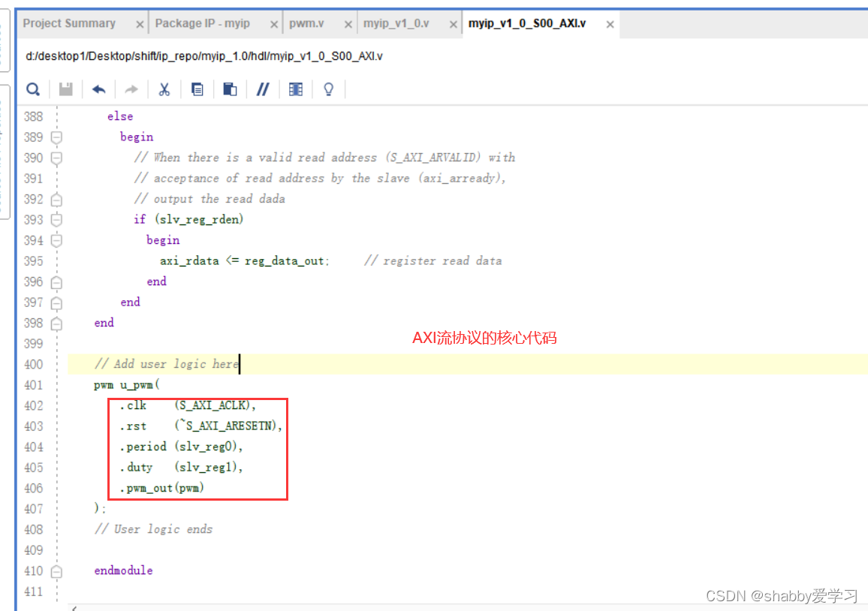Collapse the comment fold at line 390
The width and height of the screenshot is (868, 611).
point(56,158)
